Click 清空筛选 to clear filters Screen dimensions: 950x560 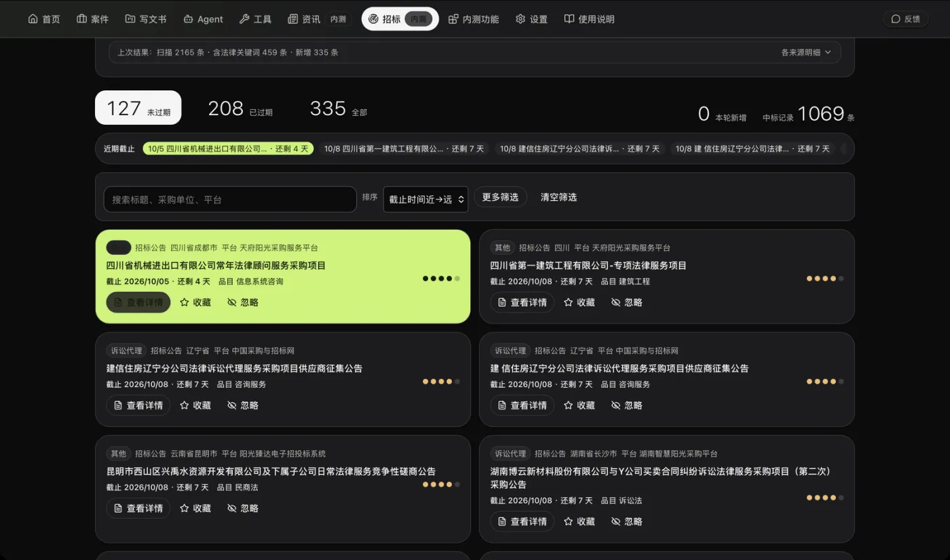click(x=558, y=197)
